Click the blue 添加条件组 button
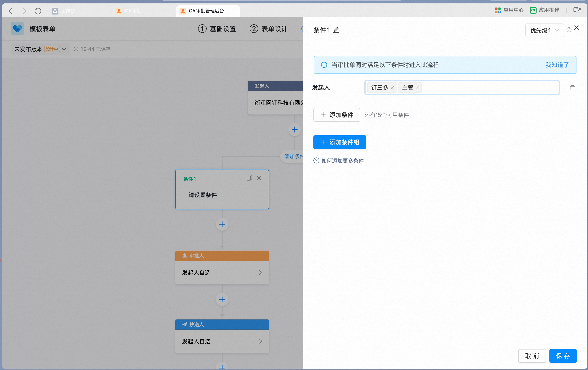 coord(340,142)
